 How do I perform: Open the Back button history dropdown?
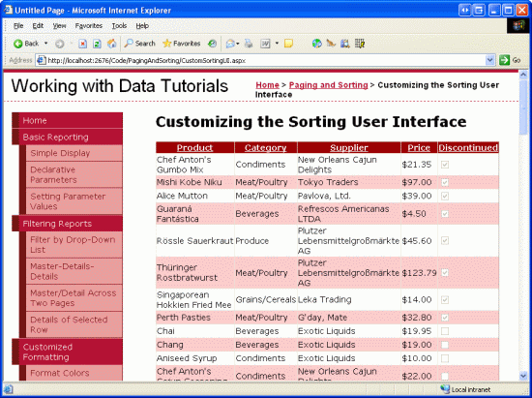click(x=45, y=44)
